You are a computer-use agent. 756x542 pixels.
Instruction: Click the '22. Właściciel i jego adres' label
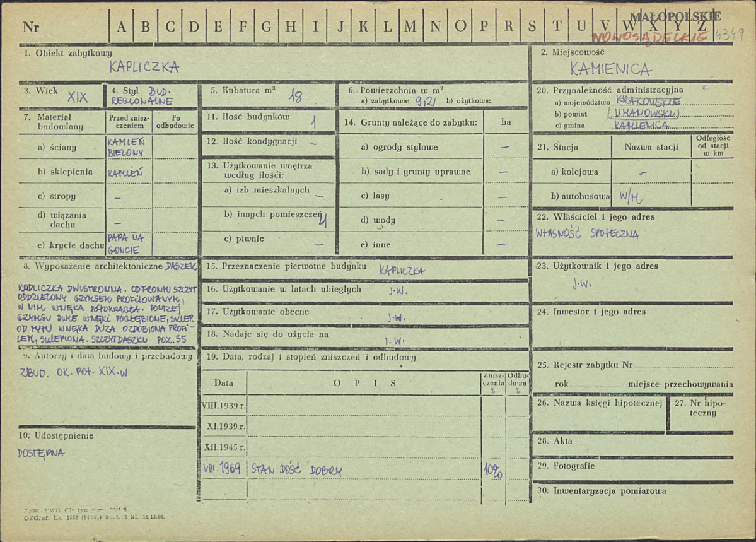coord(595,217)
